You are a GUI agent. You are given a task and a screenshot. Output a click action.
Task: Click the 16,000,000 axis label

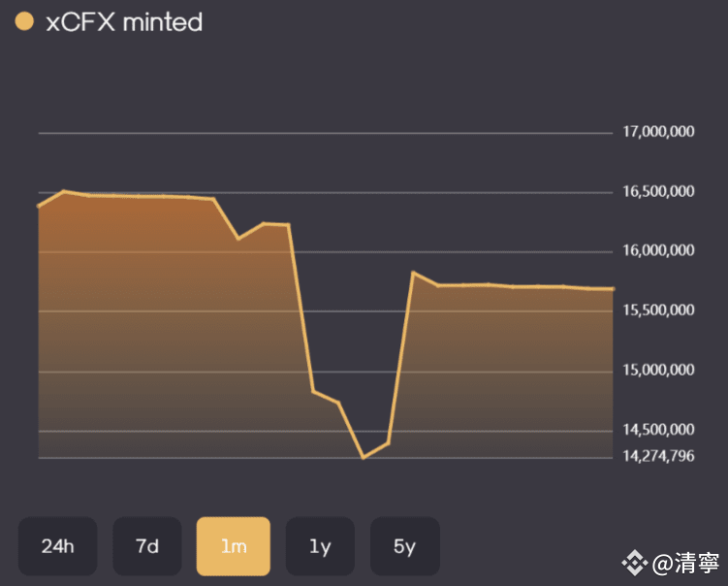tap(658, 250)
